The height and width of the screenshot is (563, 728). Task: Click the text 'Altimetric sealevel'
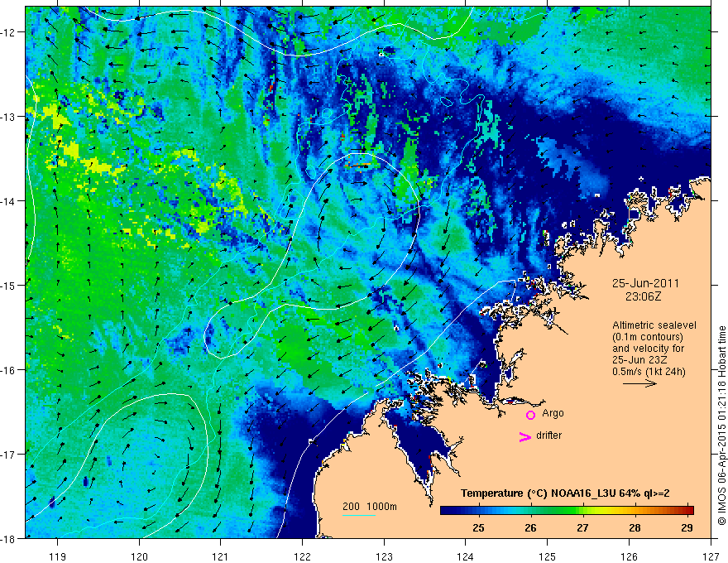654,325
